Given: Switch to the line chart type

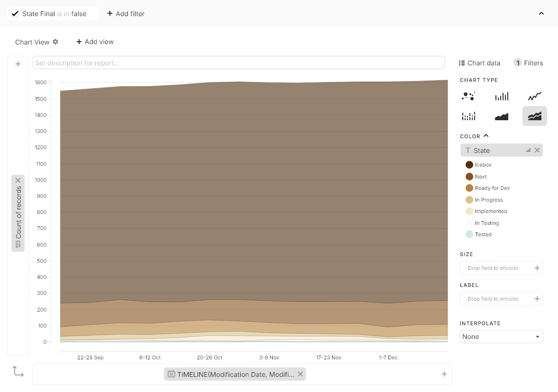Looking at the screenshot, I should 535,97.
